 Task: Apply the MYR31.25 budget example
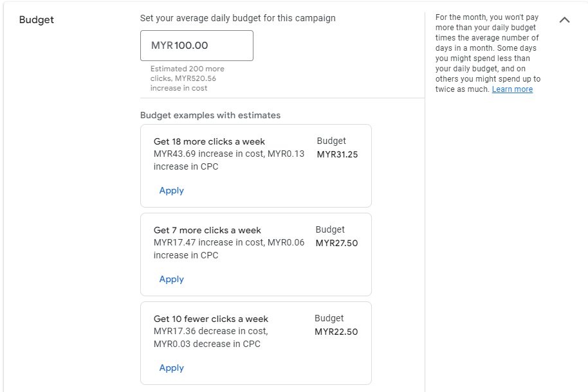pos(171,191)
